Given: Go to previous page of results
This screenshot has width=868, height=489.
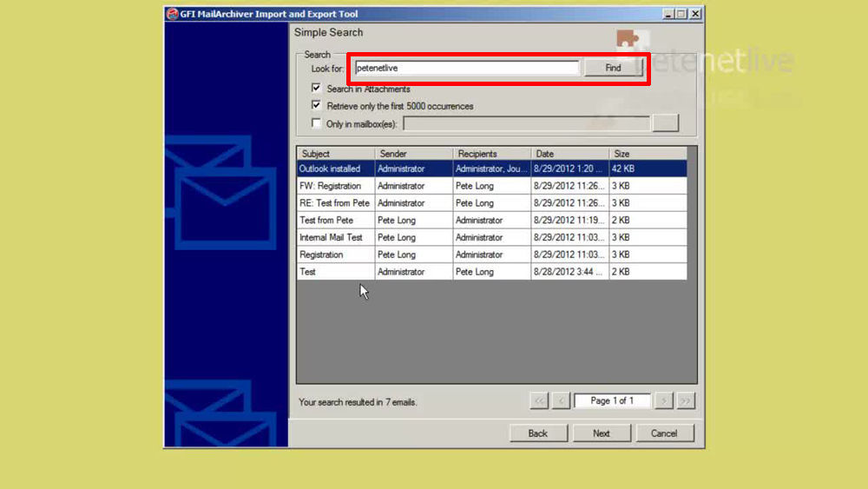Looking at the screenshot, I should click(x=561, y=400).
